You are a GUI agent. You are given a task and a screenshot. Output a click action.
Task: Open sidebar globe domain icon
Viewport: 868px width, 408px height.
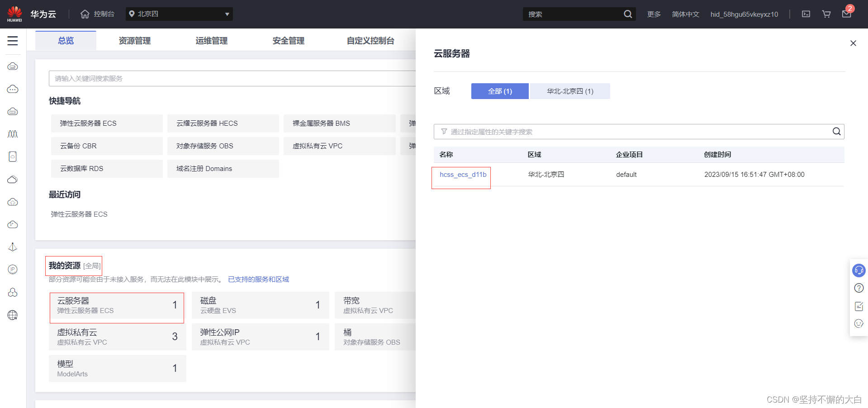point(13,315)
